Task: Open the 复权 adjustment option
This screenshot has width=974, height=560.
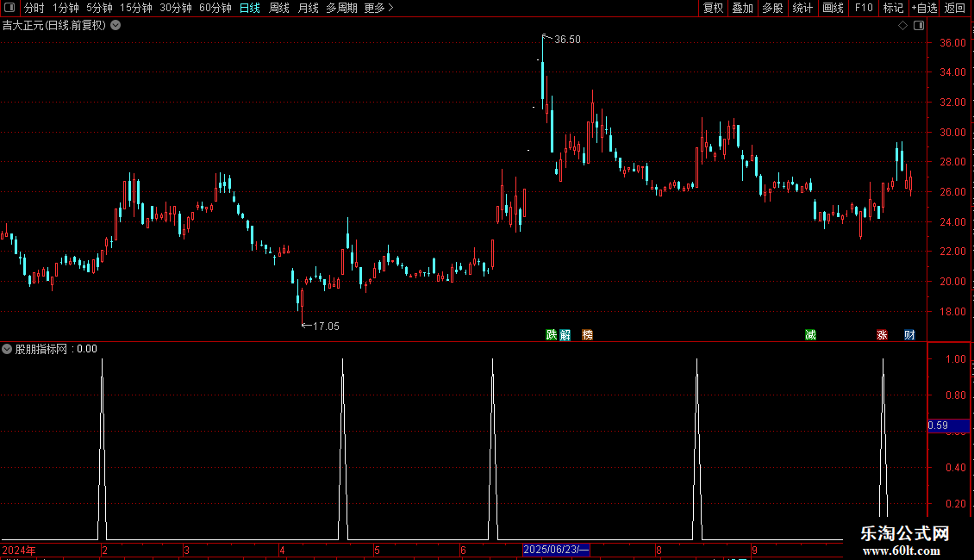Action: pyautogui.click(x=713, y=8)
